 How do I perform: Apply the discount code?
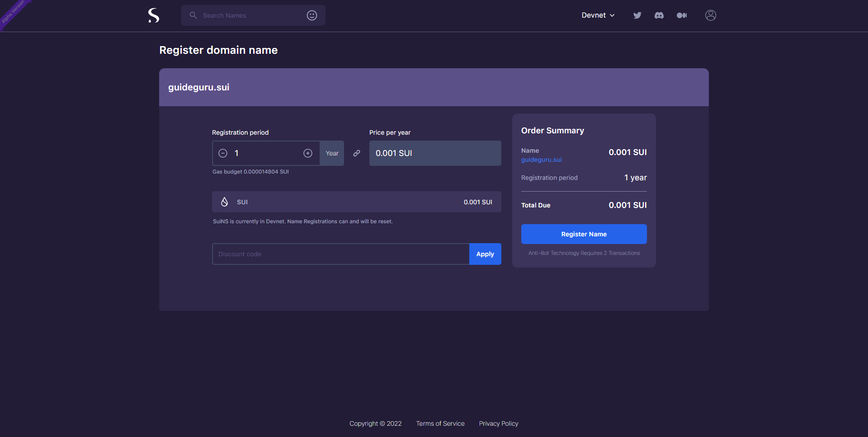click(485, 254)
